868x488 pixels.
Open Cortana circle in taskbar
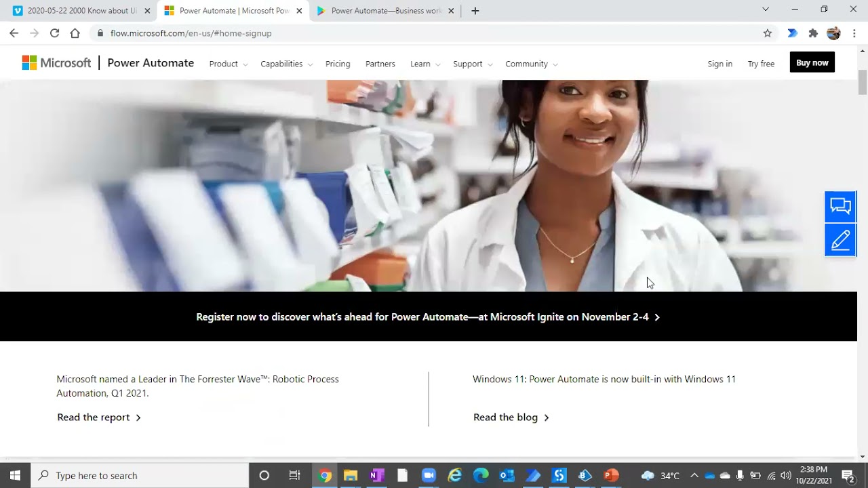(x=264, y=475)
